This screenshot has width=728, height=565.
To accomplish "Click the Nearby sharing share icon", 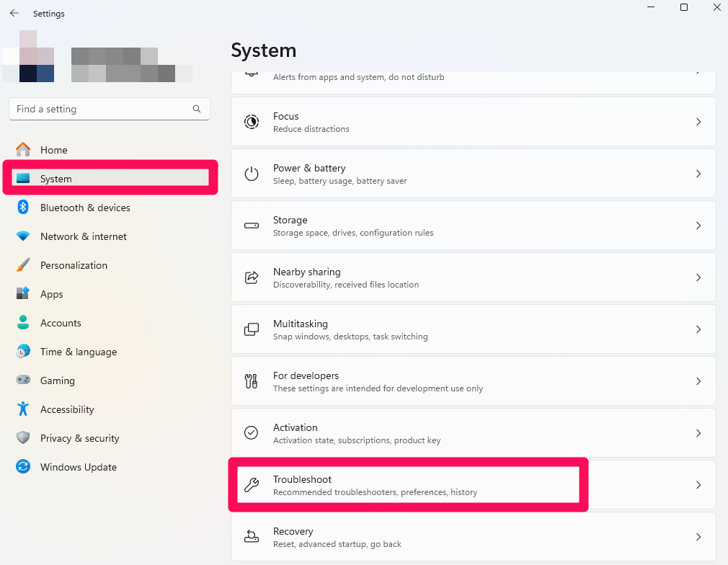I will [252, 277].
